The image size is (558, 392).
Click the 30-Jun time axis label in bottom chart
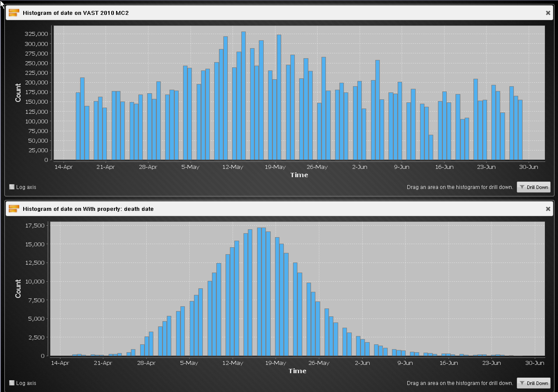(x=534, y=363)
